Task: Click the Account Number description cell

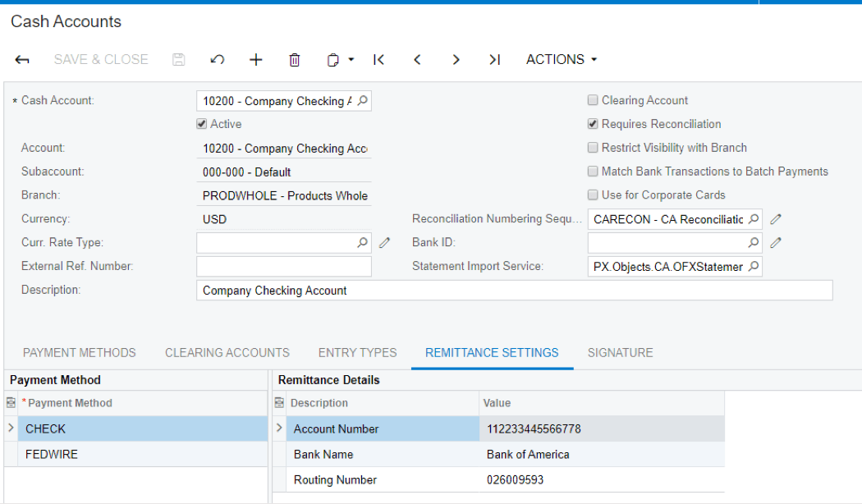Action: [383, 428]
